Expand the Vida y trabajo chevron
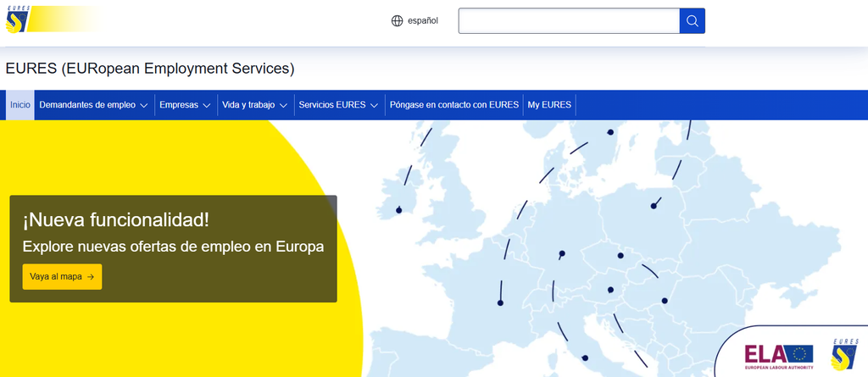The height and width of the screenshot is (377, 868). click(x=283, y=105)
